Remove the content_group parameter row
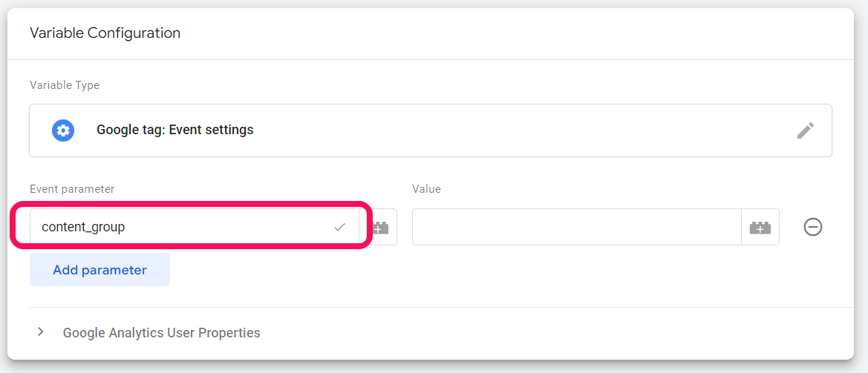The width and height of the screenshot is (868, 373). coord(813,228)
